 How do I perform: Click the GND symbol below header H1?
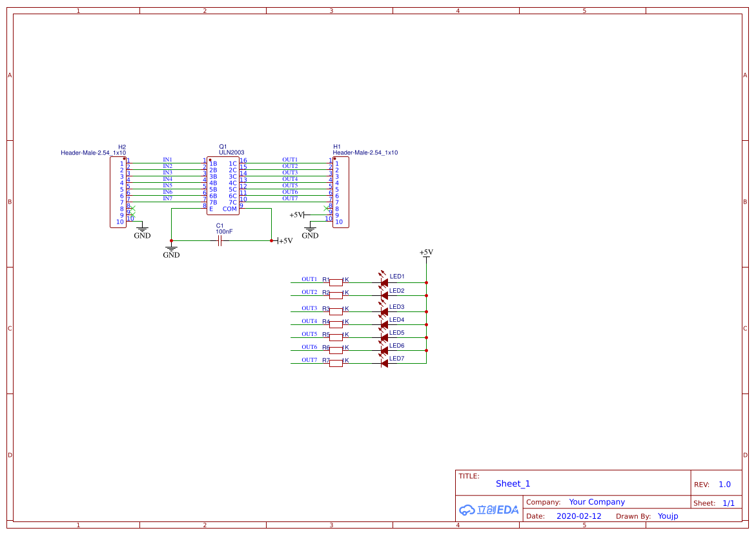tap(310, 231)
